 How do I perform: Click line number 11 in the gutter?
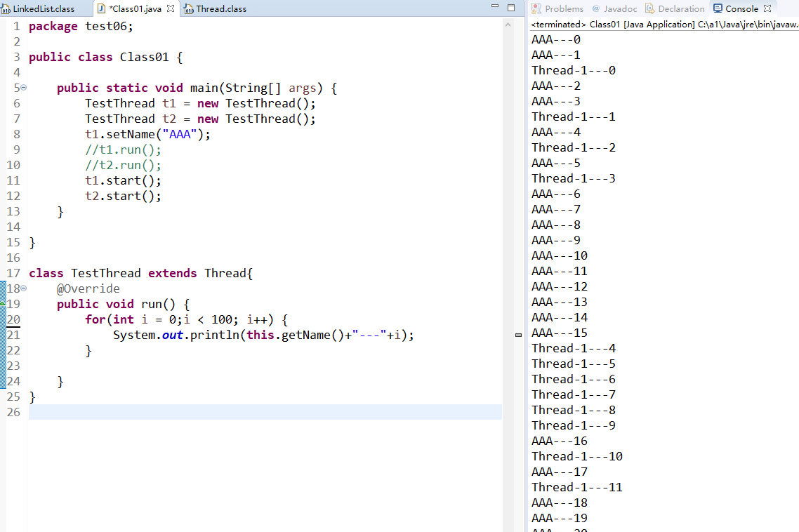13,180
